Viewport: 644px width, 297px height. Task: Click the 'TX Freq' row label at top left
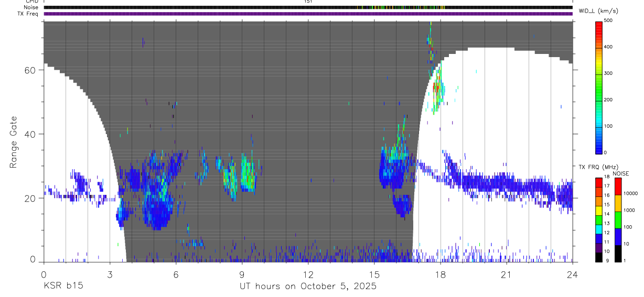28,14
